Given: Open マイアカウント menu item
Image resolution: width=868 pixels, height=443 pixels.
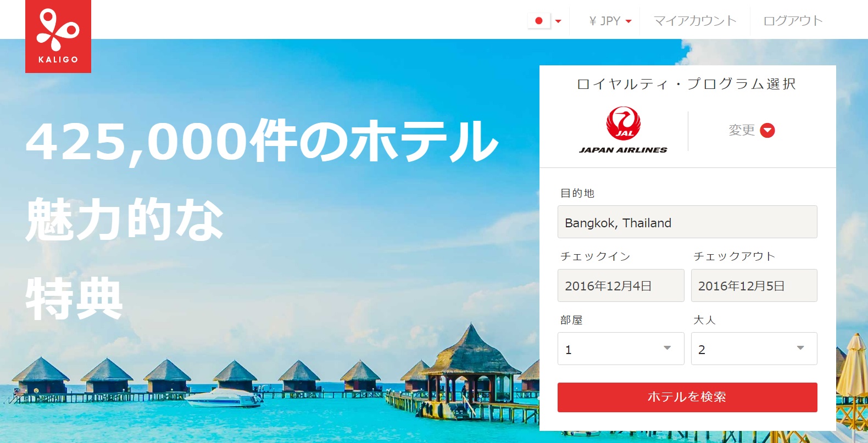Looking at the screenshot, I should [695, 21].
